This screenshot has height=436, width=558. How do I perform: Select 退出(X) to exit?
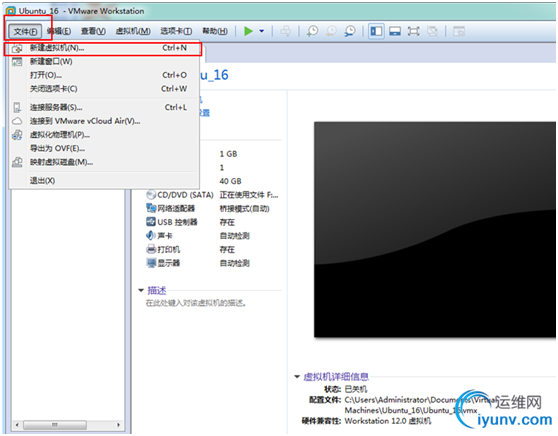(103, 180)
